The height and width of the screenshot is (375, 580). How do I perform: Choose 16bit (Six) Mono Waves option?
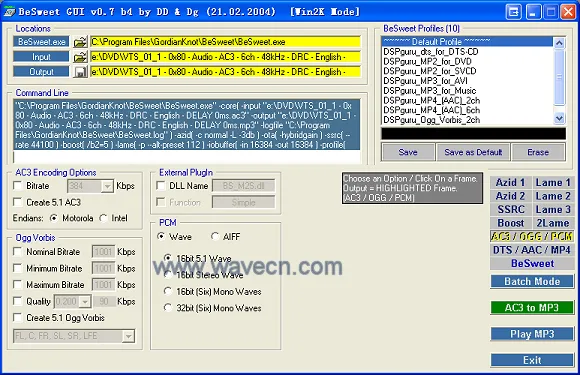[x=168, y=291]
